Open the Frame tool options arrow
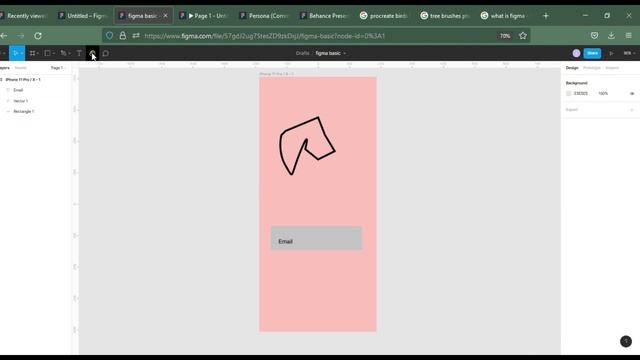The image size is (640, 360). coord(38,53)
